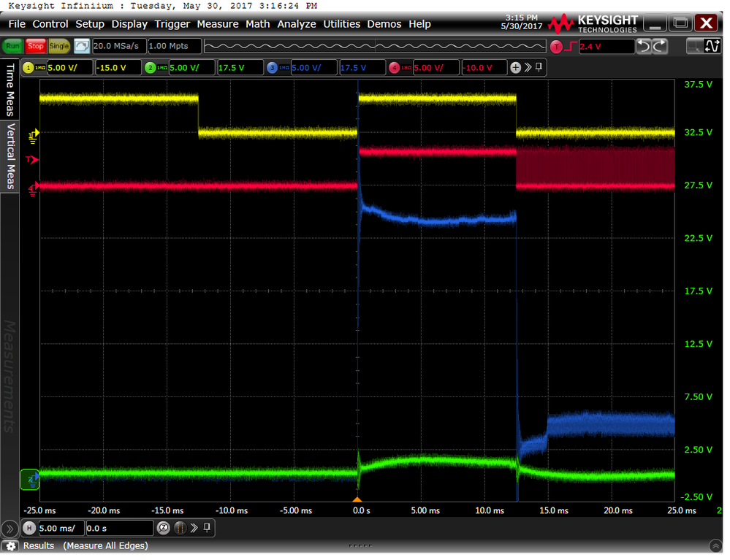
Task: Toggle channel 2 green button
Action: (x=150, y=68)
